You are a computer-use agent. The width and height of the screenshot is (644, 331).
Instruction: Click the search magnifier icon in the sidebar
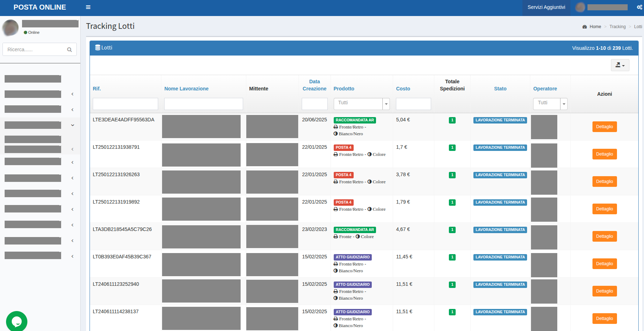coord(70,49)
